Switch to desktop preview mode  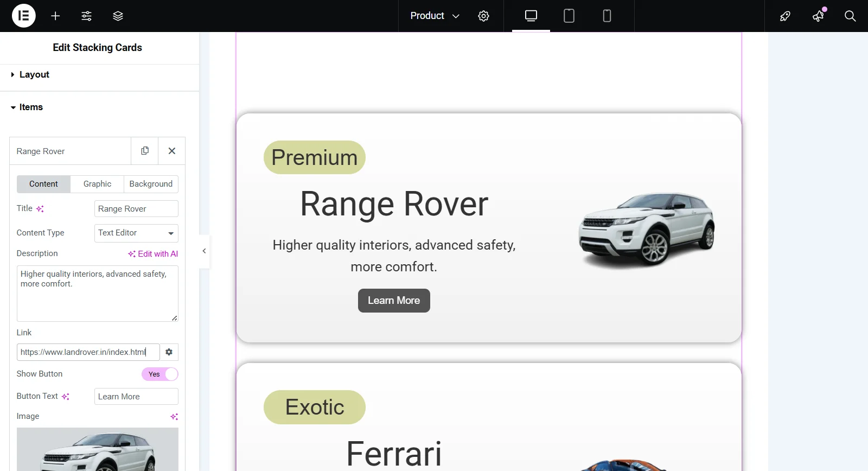(x=531, y=16)
